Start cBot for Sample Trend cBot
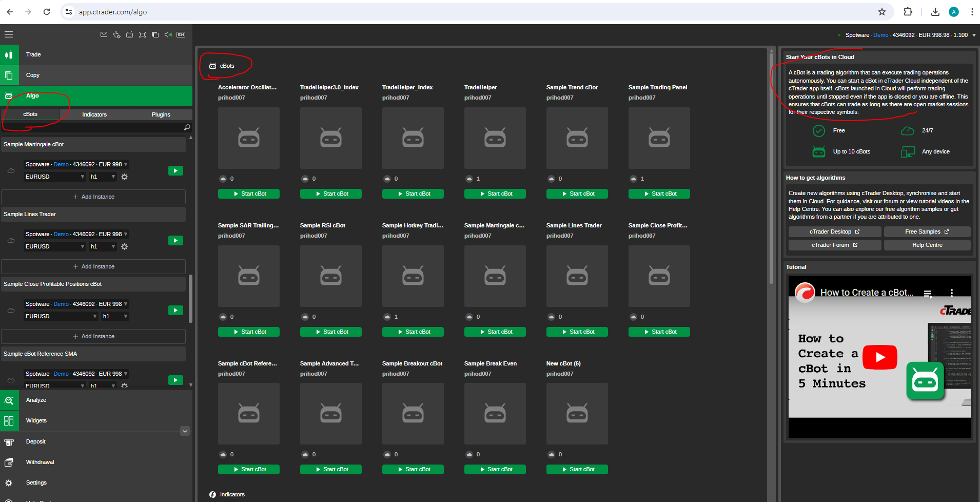 tap(577, 194)
